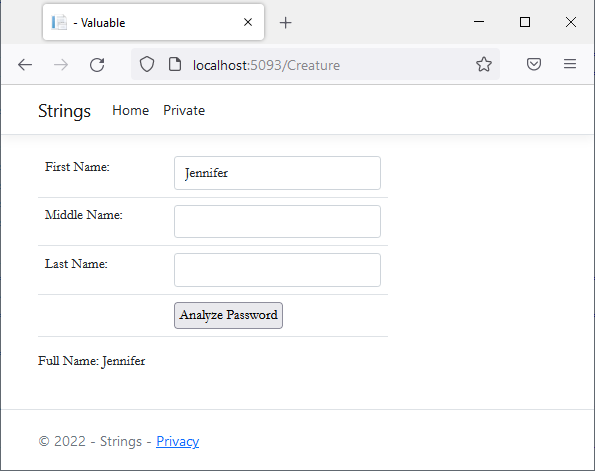
Task: Bookmark this page with the star icon
Action: click(484, 64)
